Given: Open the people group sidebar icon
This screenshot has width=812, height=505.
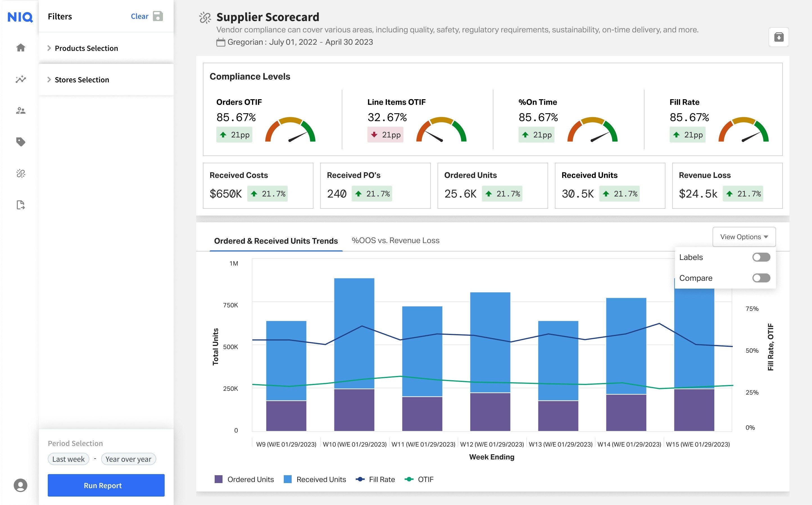Looking at the screenshot, I should (21, 110).
